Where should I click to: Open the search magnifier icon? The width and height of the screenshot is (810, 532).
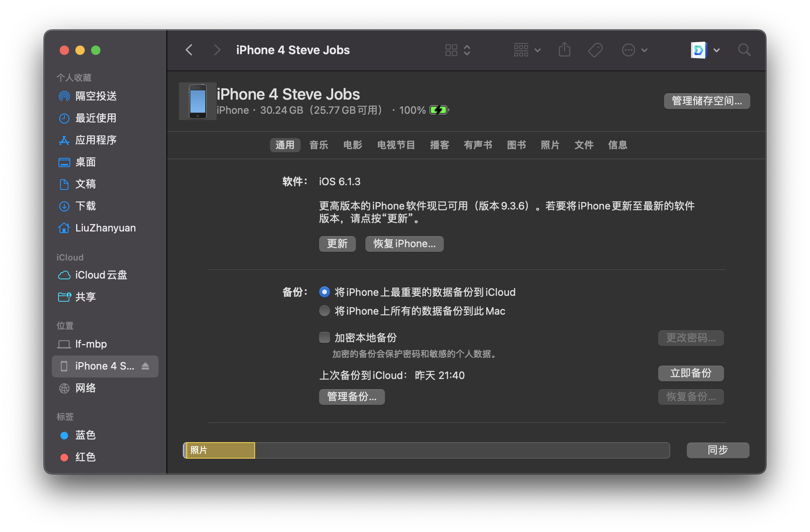(744, 50)
